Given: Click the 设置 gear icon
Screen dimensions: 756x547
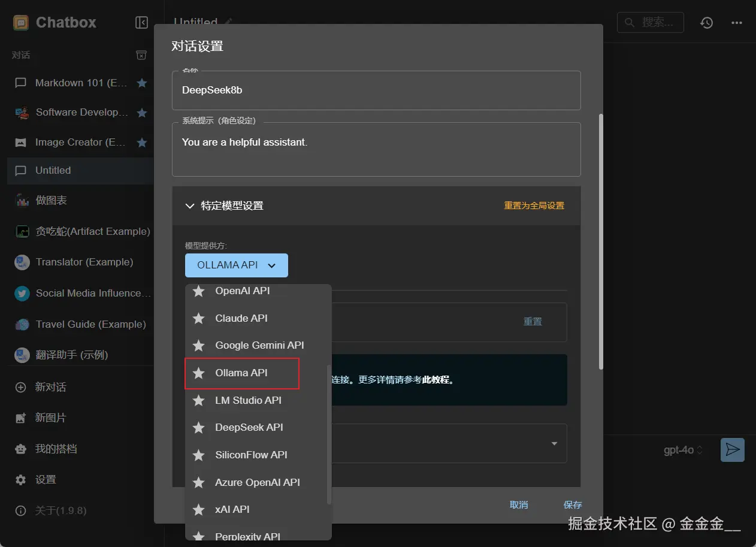Looking at the screenshot, I should click(21, 480).
